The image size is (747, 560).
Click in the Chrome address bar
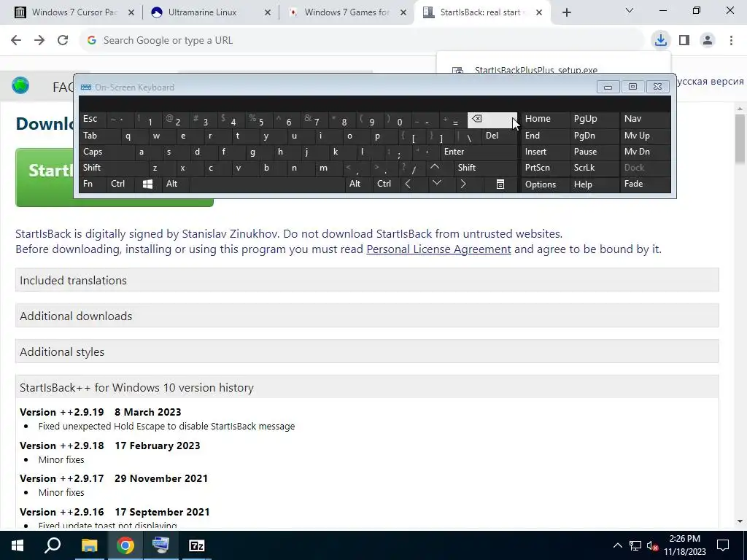click(362, 40)
